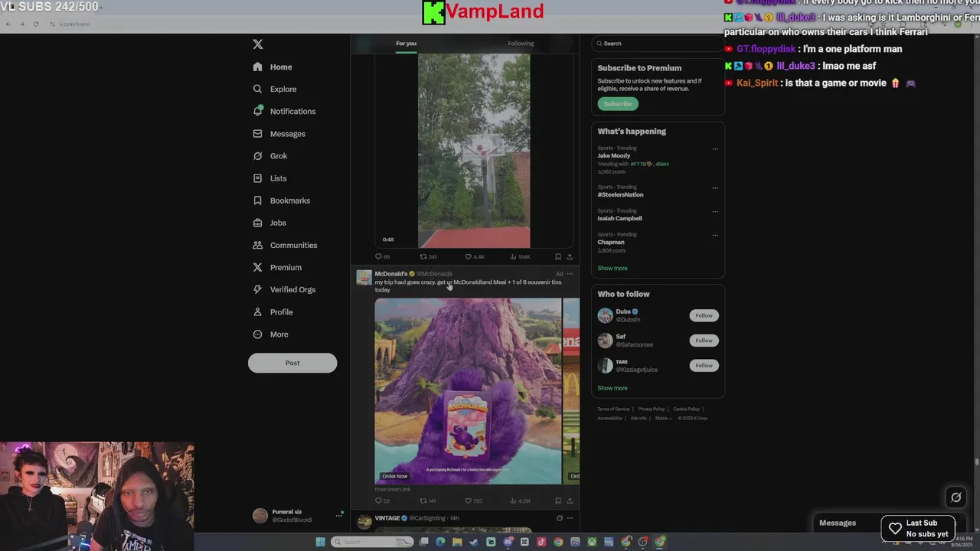Open the McDonald's profile avatar
The image size is (980, 551).
[364, 277]
